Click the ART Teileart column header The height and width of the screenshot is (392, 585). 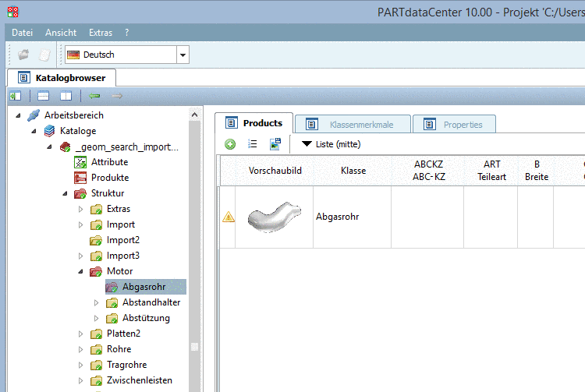point(491,171)
